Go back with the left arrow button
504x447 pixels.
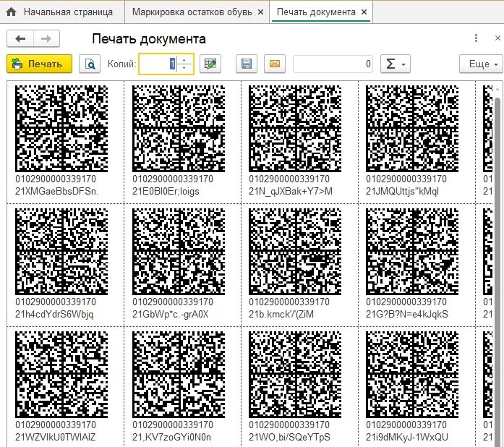tap(20, 39)
